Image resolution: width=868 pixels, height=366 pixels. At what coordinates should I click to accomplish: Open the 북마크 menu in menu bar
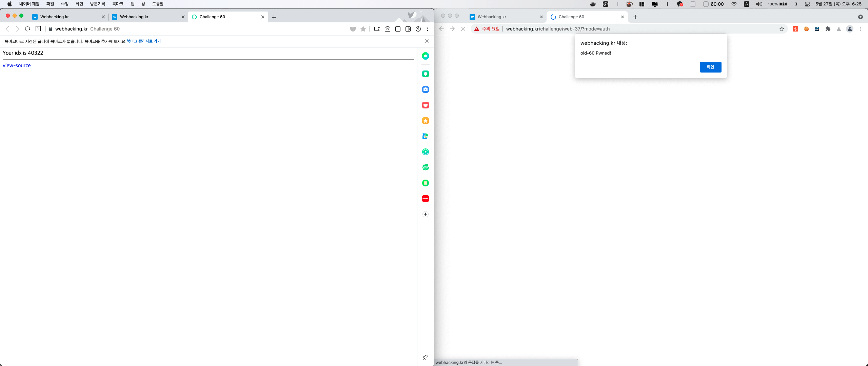click(118, 4)
